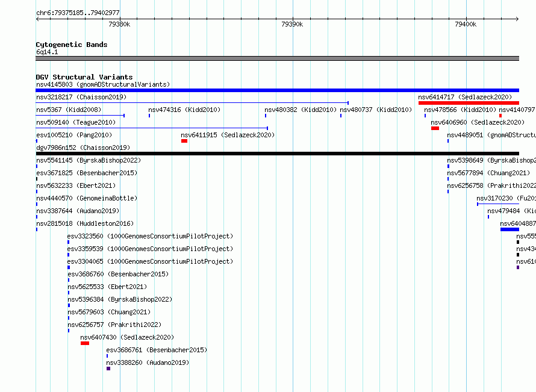
Task: Click esv1005210 (Pang2010) label
Action: tap(74, 135)
